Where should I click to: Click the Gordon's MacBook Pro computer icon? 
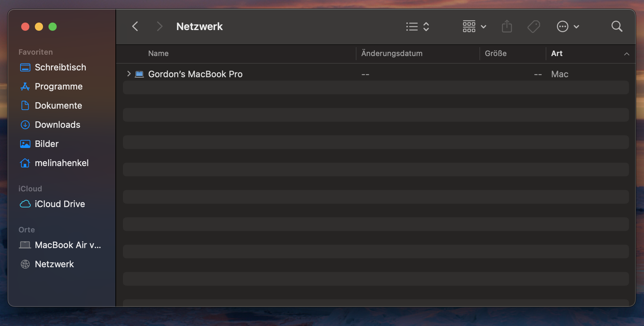coord(139,74)
